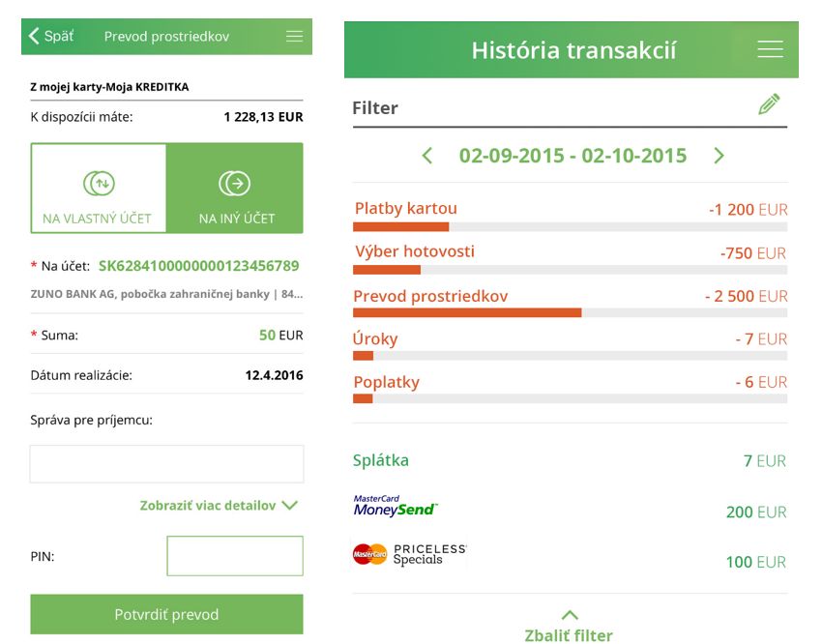Expand Zobraziť viac detailov section
822x644 pixels.
219,505
